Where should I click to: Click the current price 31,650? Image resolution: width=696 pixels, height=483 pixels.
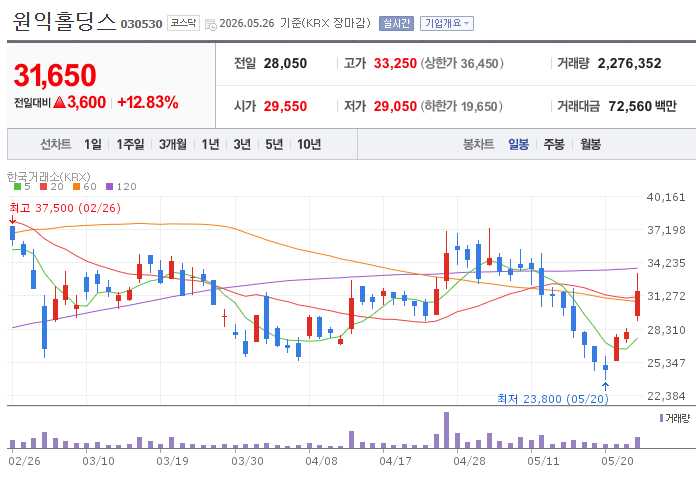click(55, 75)
